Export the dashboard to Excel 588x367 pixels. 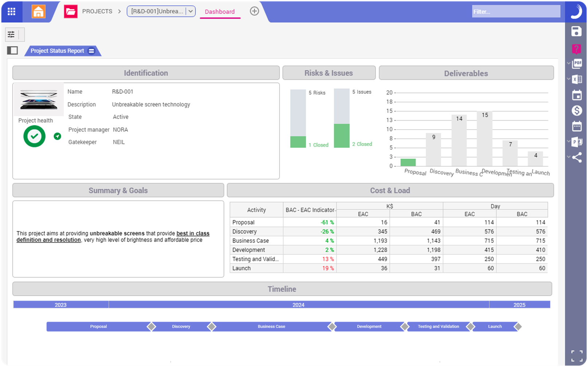pyautogui.click(x=577, y=79)
